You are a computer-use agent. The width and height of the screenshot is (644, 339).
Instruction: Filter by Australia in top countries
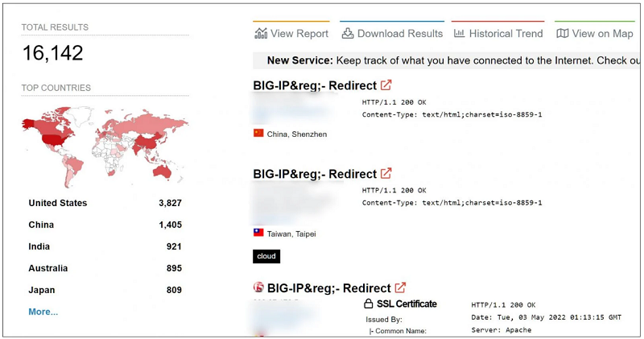pos(48,268)
